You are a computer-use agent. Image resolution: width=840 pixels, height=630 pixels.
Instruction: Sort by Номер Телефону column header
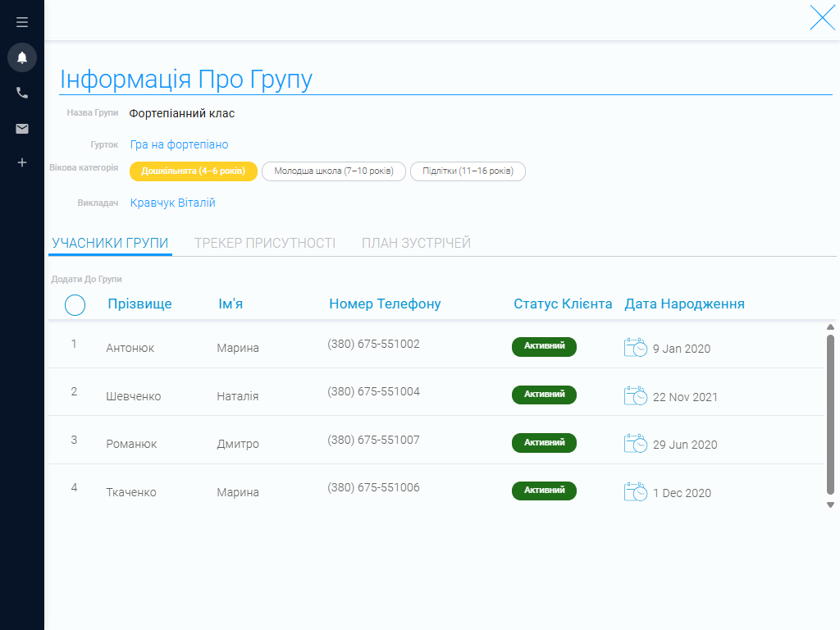(x=385, y=304)
